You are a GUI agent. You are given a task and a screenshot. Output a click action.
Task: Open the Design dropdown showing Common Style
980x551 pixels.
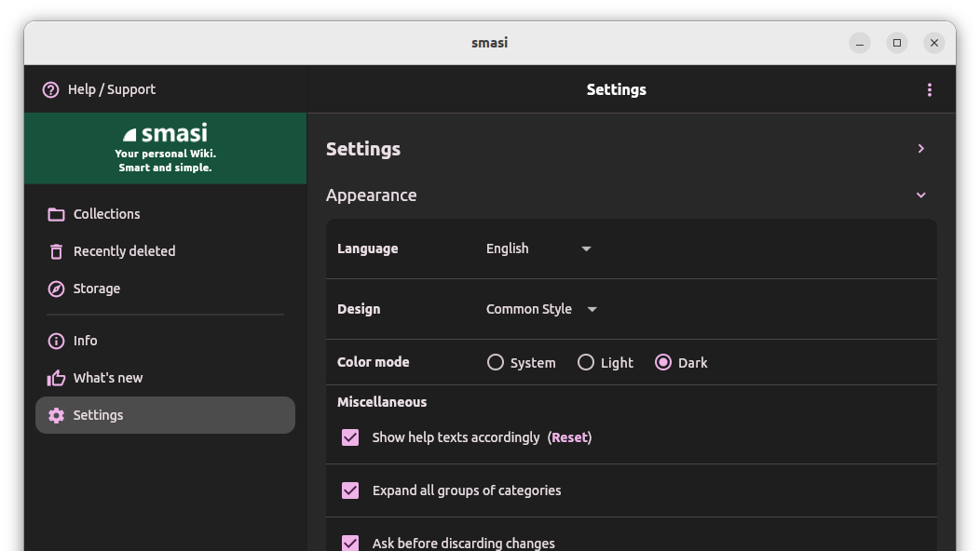542,309
